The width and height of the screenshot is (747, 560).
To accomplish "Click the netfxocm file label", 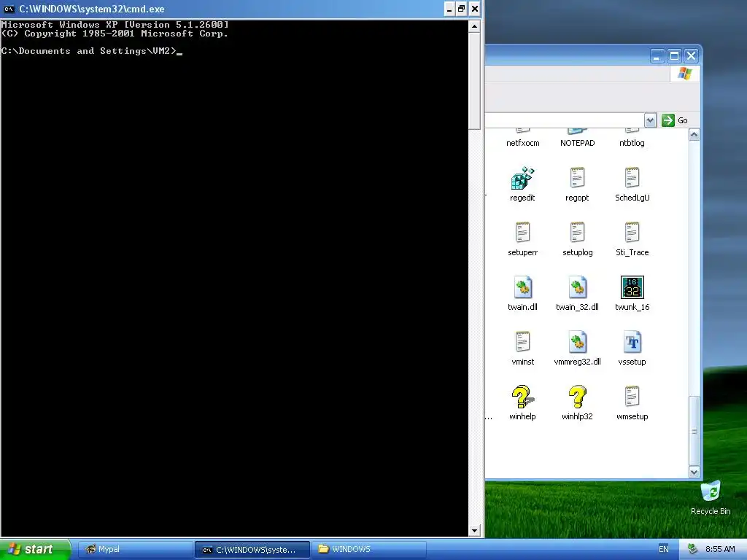I will pos(522,143).
